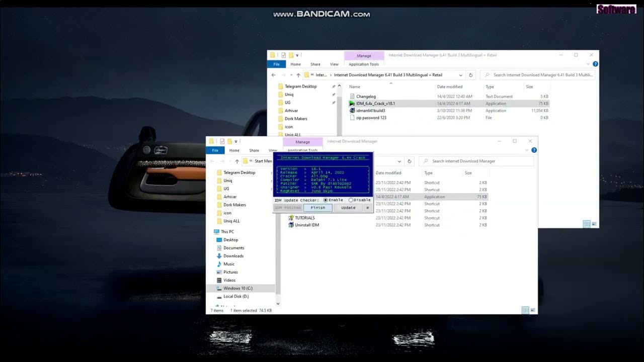Select Enable radio for IDM Update Checker
Viewport: 644px width, 362px height.
coord(326,200)
